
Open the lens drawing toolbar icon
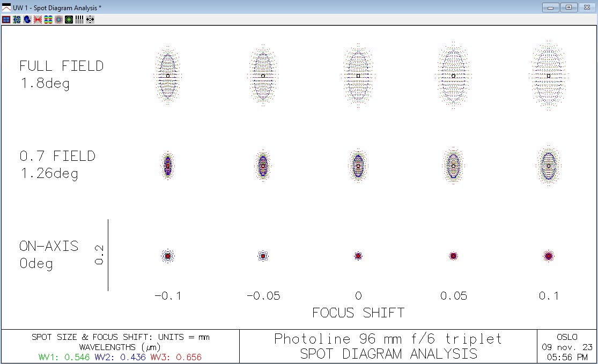coord(17,19)
